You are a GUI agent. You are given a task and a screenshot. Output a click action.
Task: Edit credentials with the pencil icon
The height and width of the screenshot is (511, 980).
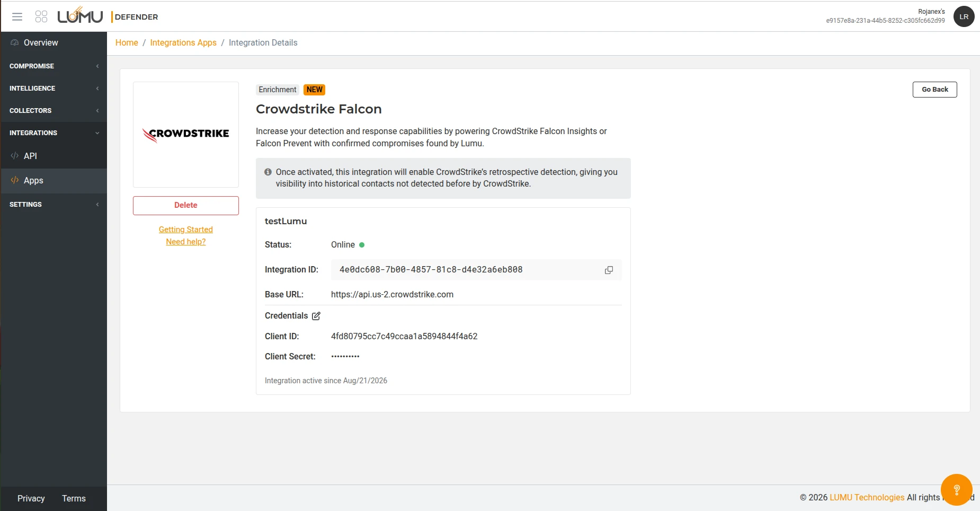316,316
